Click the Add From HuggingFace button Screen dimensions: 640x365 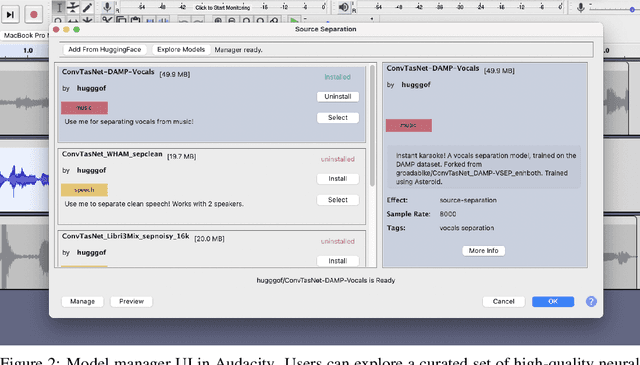(104, 49)
